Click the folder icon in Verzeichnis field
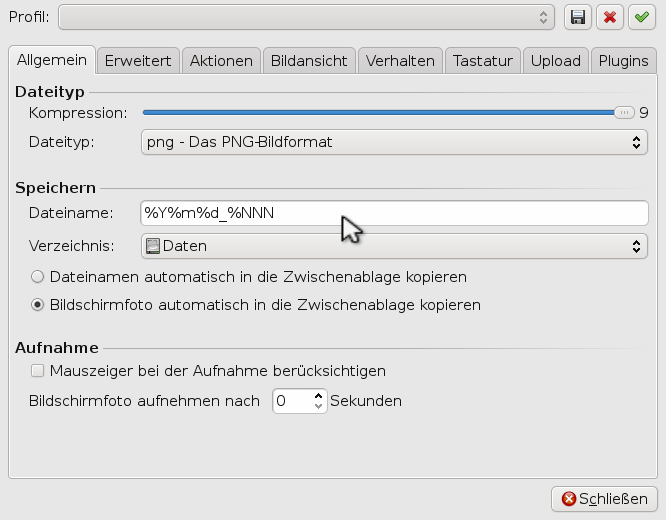The height and width of the screenshot is (520, 666). [153, 245]
